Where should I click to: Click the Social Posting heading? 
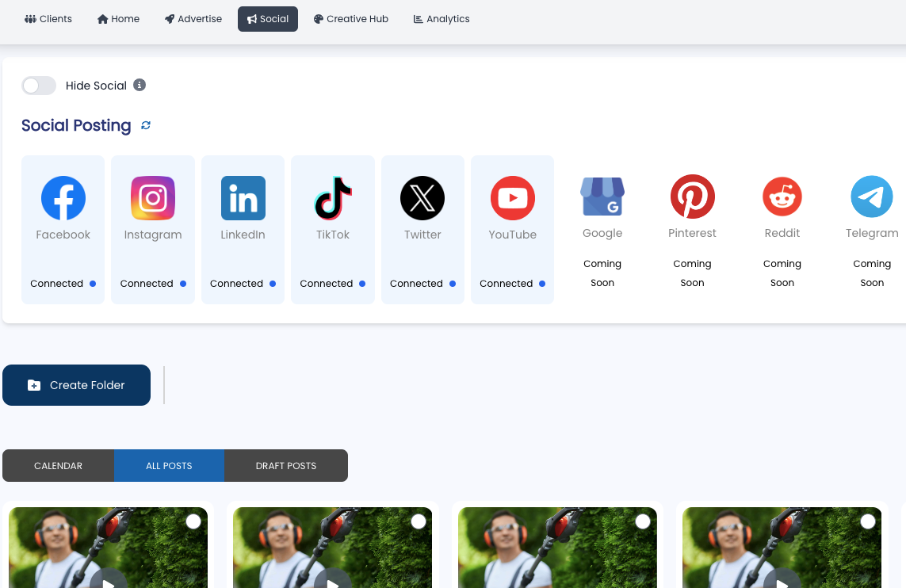click(76, 125)
